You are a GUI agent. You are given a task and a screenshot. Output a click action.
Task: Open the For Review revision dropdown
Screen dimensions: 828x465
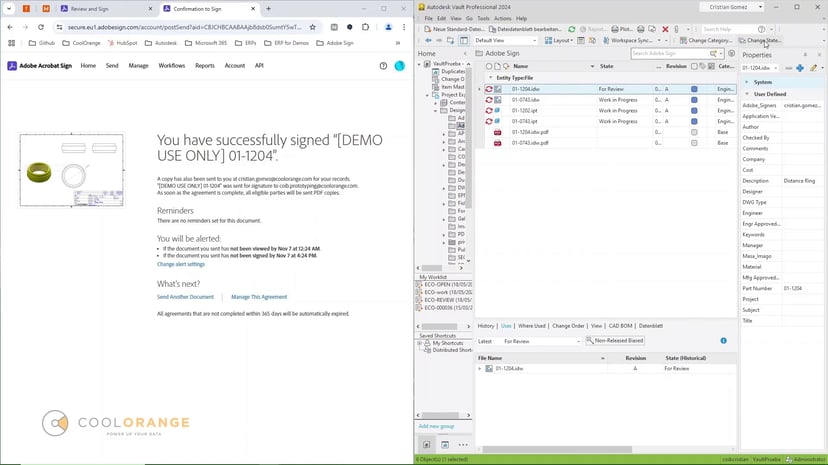541,341
